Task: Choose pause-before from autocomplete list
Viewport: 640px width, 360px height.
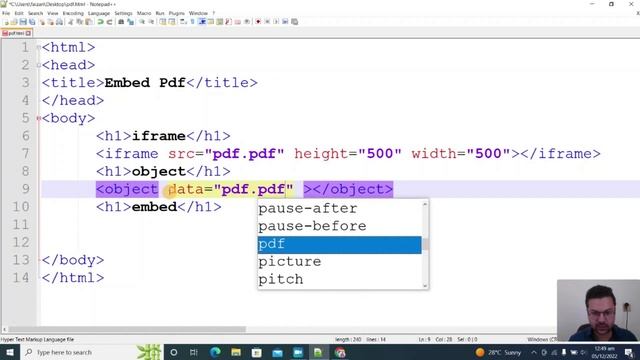Action: 340,226
